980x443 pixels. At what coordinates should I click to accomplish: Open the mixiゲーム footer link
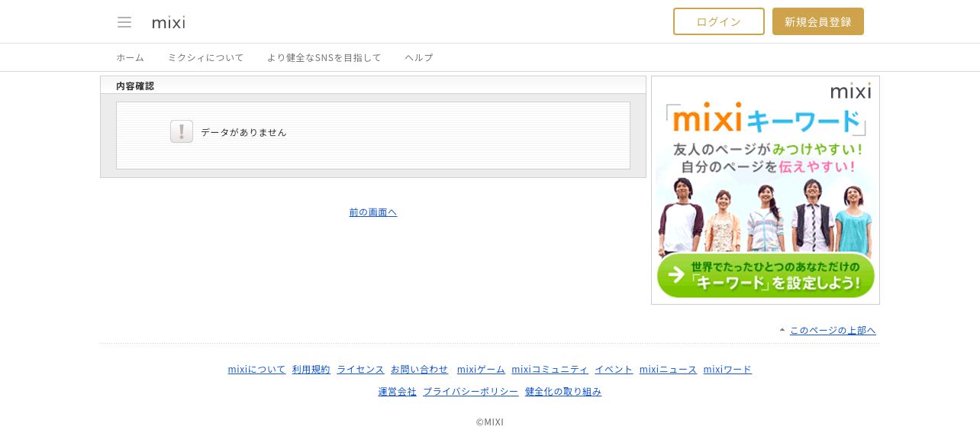(481, 369)
